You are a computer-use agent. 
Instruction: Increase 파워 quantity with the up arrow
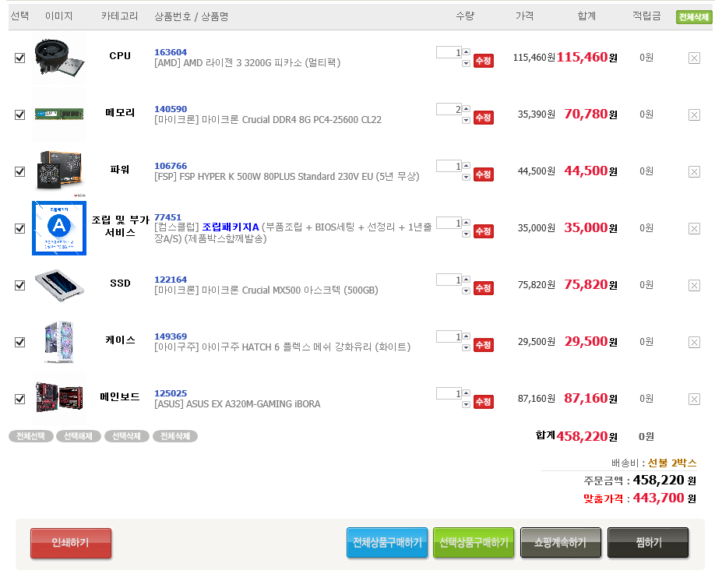[466, 165]
